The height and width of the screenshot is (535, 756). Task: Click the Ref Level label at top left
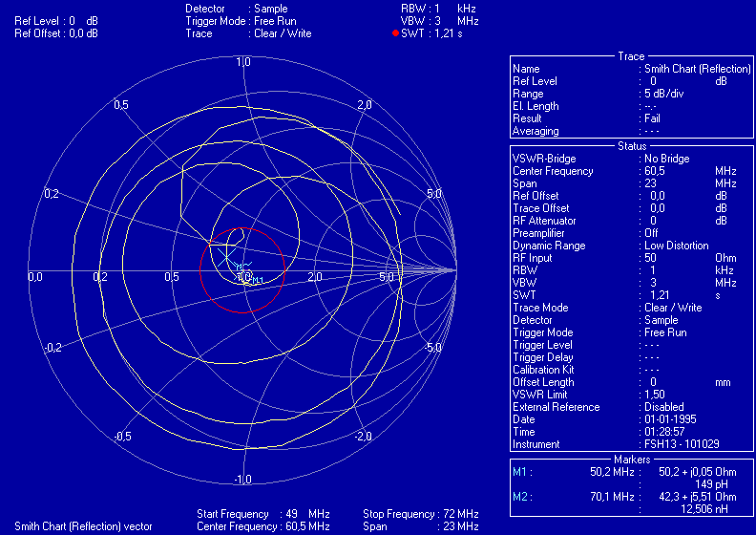click(x=38, y=21)
